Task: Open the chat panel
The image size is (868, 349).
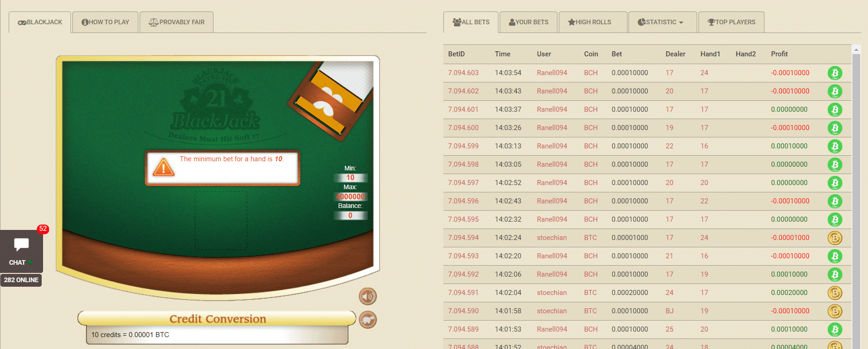Action: tap(21, 251)
